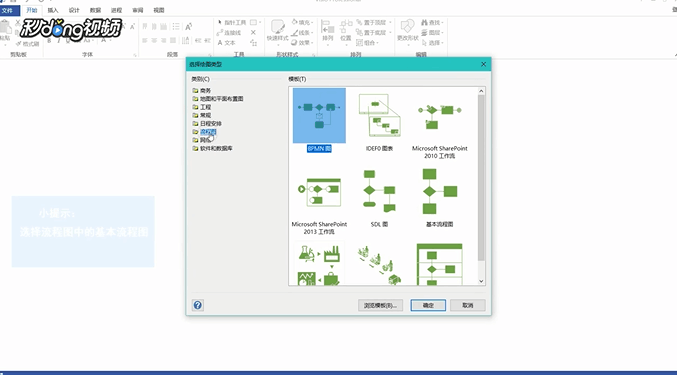Switch to the 审阅 review tab

click(x=138, y=10)
